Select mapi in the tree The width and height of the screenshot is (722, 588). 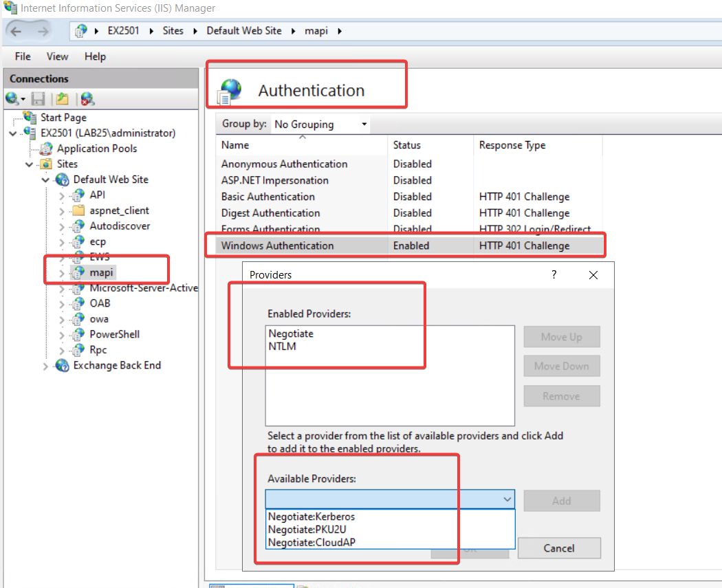[x=101, y=272]
